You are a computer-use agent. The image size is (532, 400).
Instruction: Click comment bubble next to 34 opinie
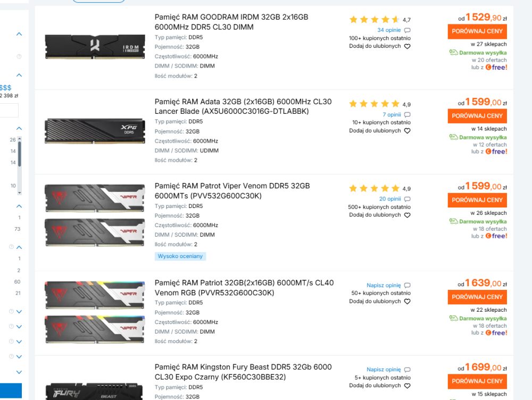[x=408, y=30]
